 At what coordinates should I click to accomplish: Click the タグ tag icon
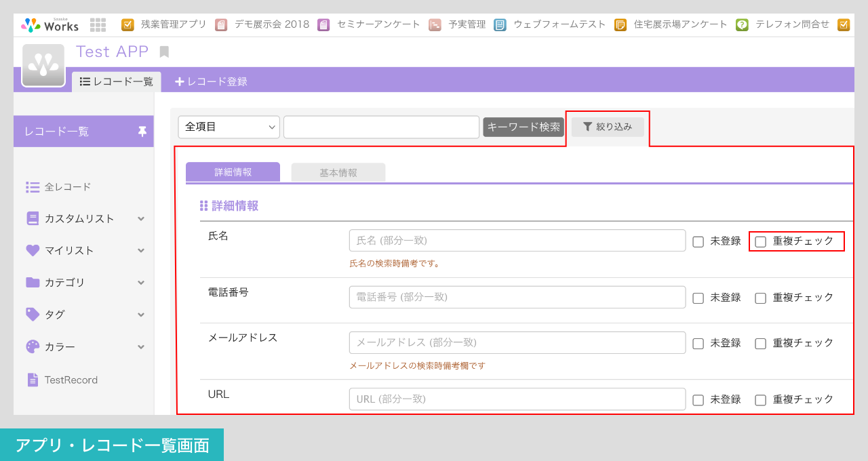(x=33, y=314)
